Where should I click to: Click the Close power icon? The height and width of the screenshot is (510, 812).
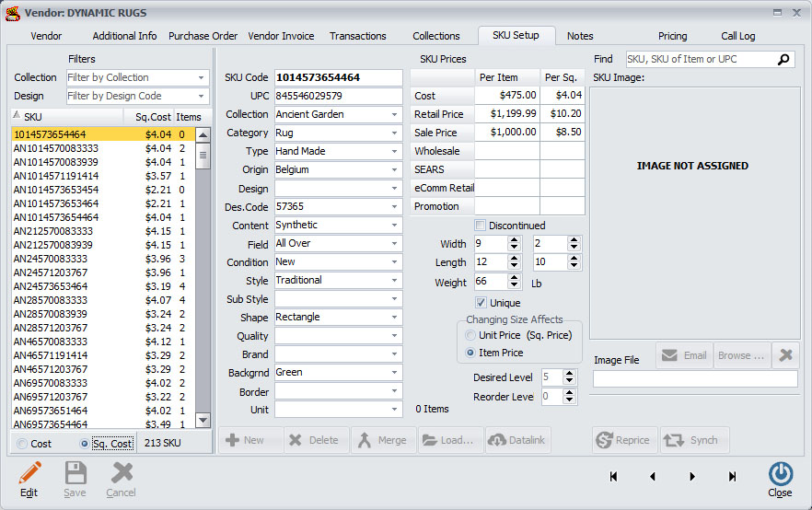(781, 473)
